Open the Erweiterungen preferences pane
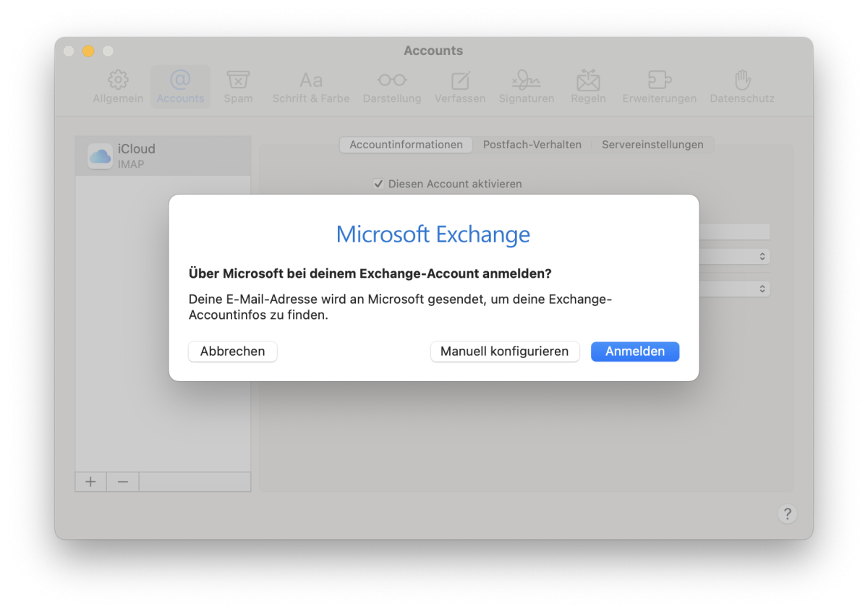The height and width of the screenshot is (612, 868). click(660, 87)
